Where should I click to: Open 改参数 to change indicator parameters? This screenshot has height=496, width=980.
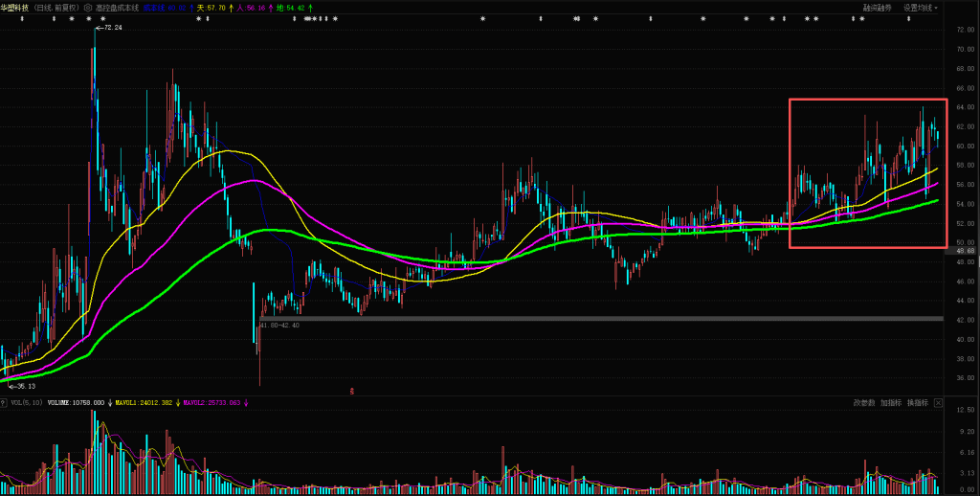click(864, 403)
